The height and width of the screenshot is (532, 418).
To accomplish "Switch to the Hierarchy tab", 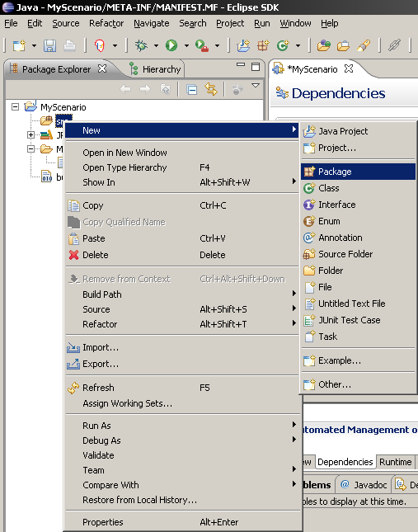I will pyautogui.click(x=156, y=69).
